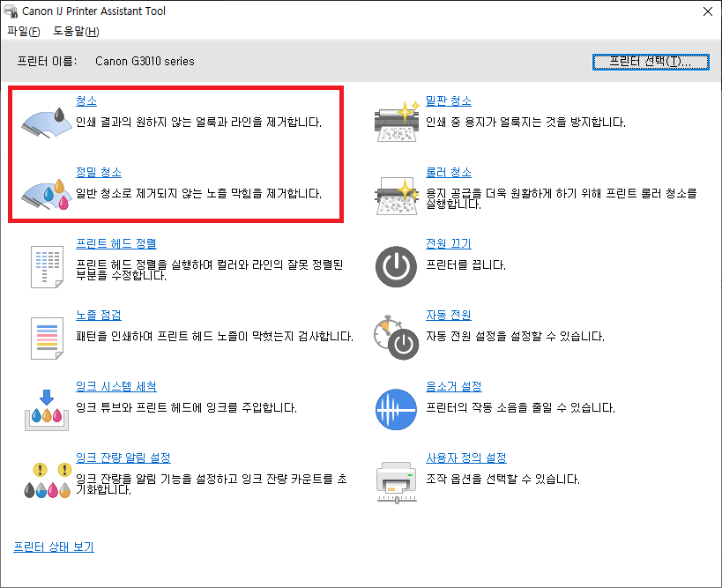Click the 프린터 선택(T)... button
The height and width of the screenshot is (588, 722).
[651, 62]
